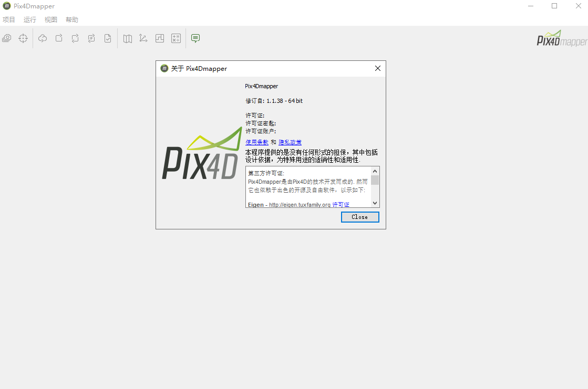The width and height of the screenshot is (588, 389).
Task: Open the quality report document check icon
Action: [108, 38]
